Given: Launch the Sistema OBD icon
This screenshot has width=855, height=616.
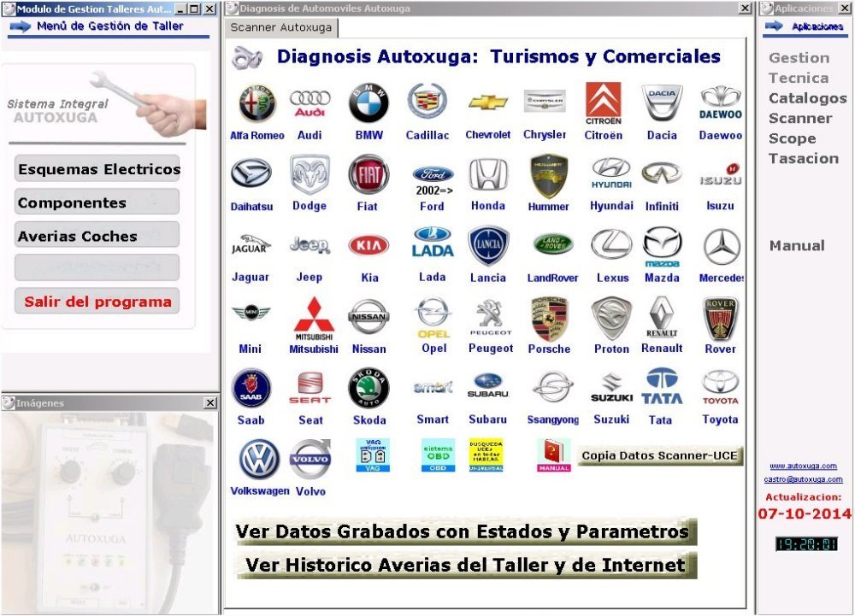Looking at the screenshot, I should (x=438, y=455).
